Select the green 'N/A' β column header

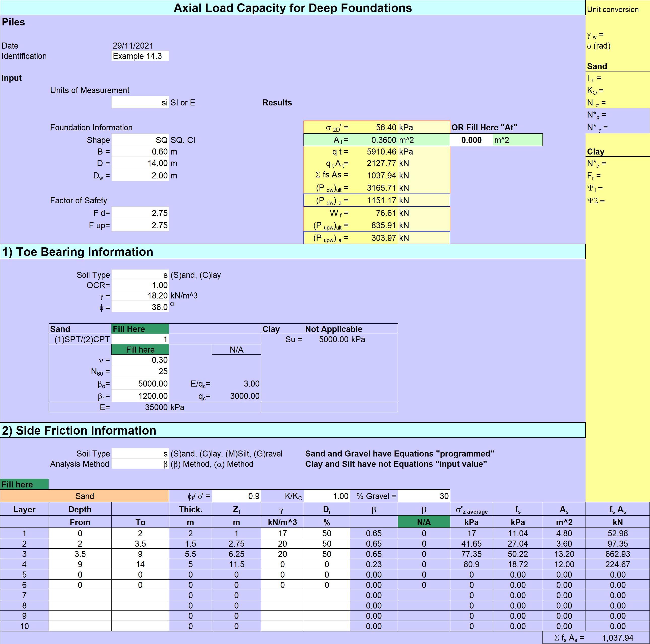pyautogui.click(x=424, y=522)
